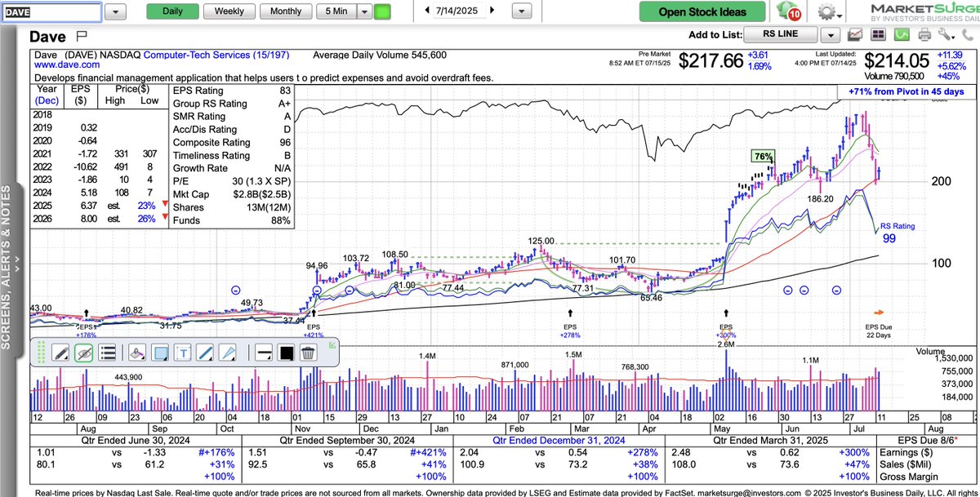Open the multi-chart grid view icon

click(879, 35)
